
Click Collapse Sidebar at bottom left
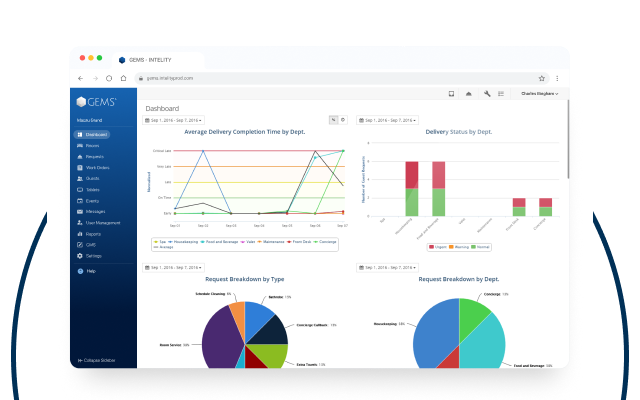pyautogui.click(x=96, y=360)
